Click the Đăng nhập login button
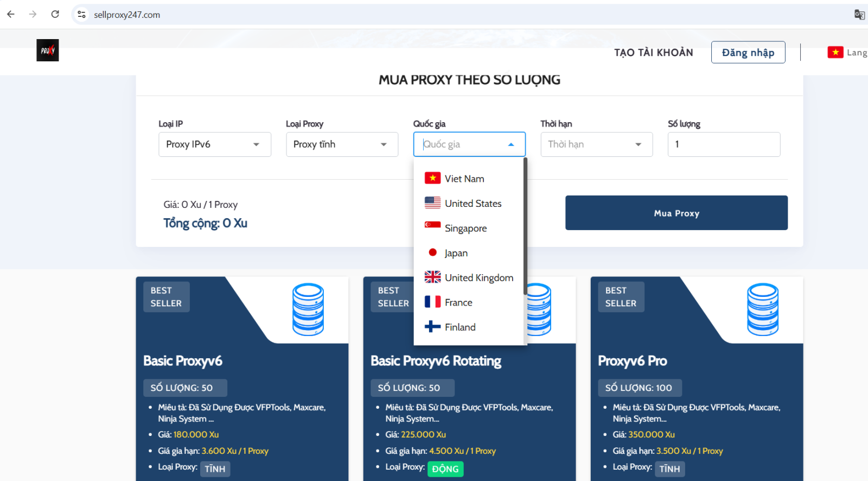868x481 pixels. click(748, 52)
